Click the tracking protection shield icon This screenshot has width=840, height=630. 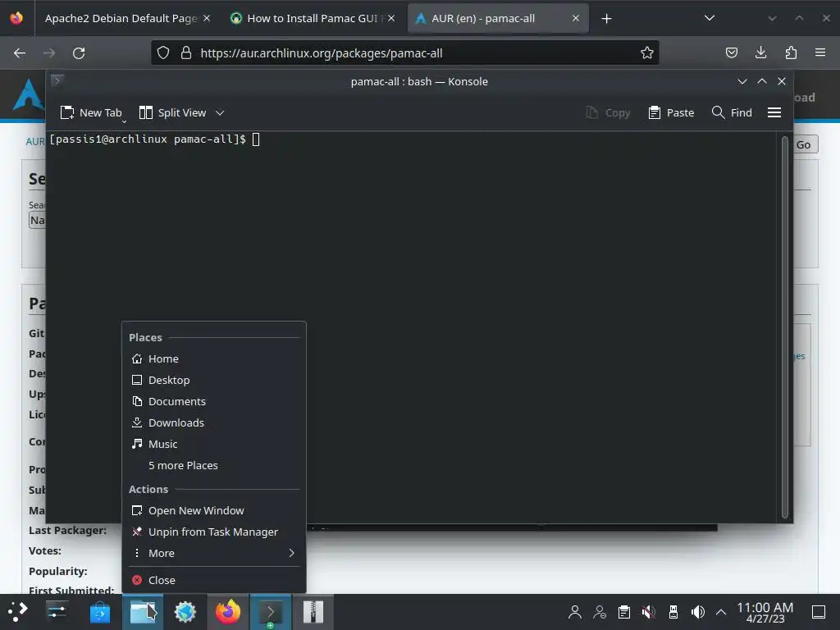163,53
